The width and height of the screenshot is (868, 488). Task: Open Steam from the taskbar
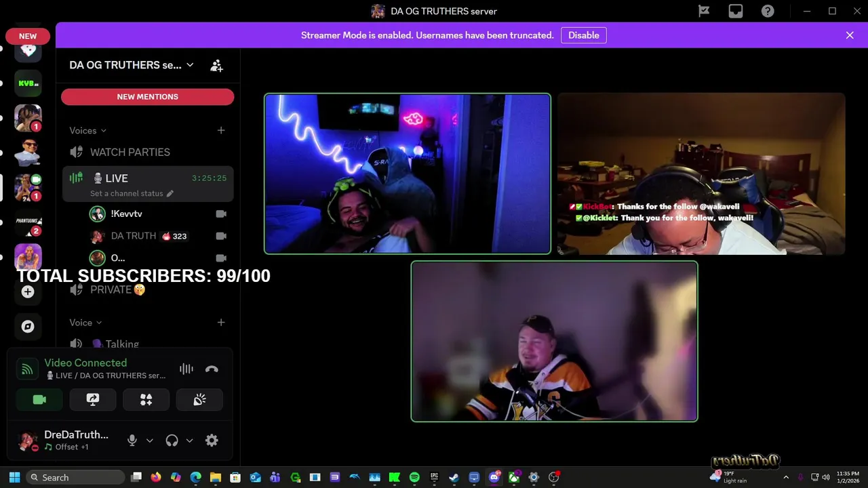454,477
